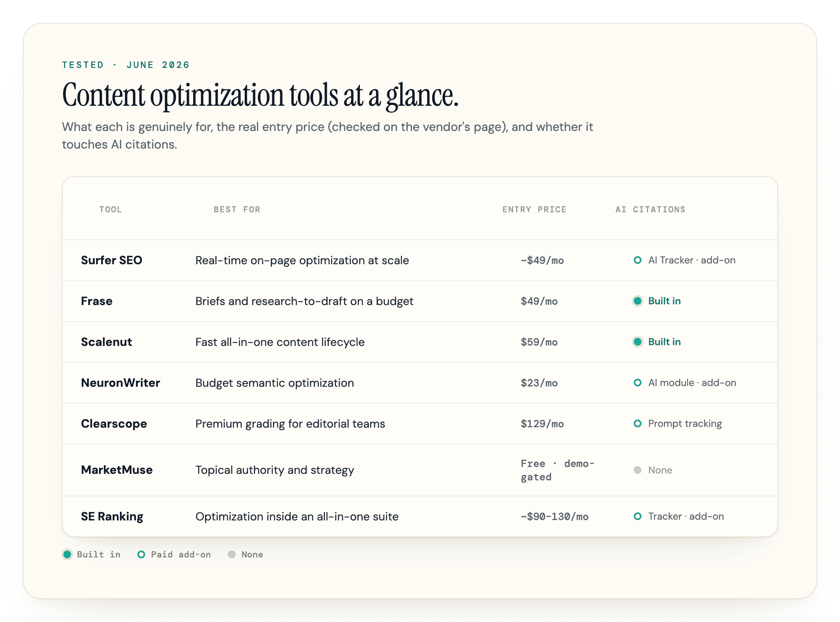Click the 'None' label in MarketMuse row
840x622 pixels.
660,470
